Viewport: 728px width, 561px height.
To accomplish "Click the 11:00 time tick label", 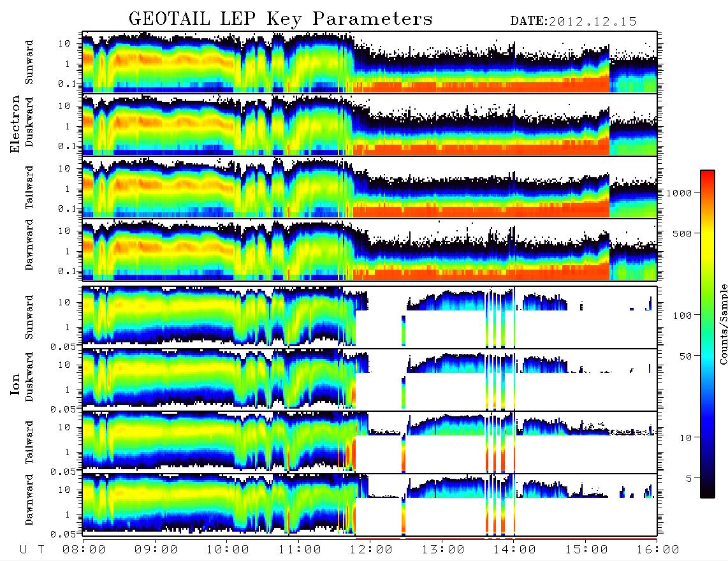I will (x=300, y=550).
